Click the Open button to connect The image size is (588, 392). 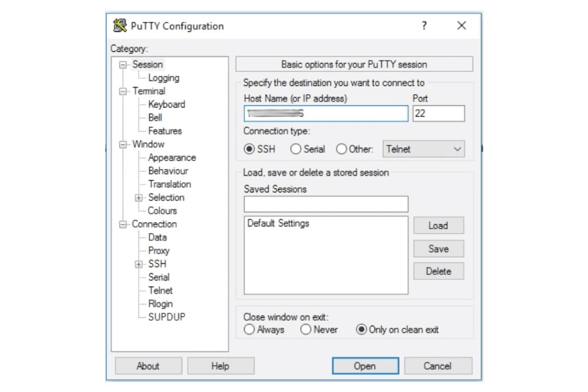[365, 366]
